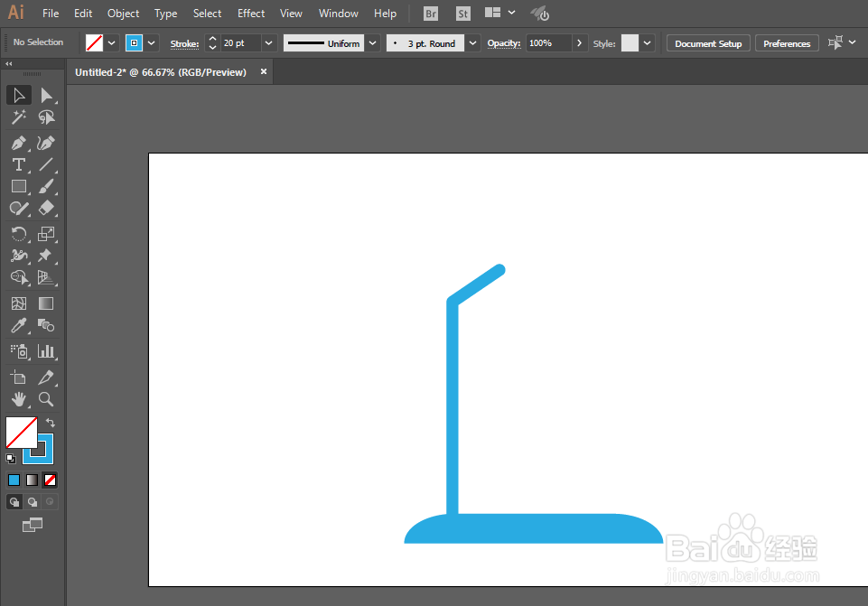This screenshot has height=606, width=868.
Task: Select the Magic Wand tool
Action: click(x=19, y=117)
